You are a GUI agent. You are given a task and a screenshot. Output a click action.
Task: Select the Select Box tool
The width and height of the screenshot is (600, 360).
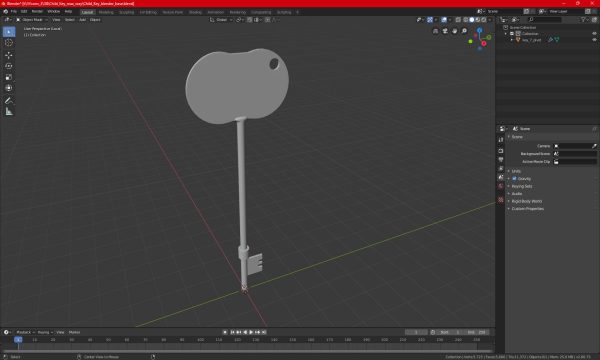pos(9,32)
